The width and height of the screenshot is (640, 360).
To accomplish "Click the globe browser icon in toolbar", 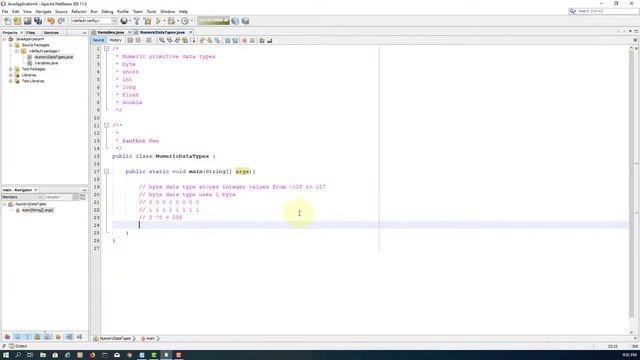I will coord(124,21).
